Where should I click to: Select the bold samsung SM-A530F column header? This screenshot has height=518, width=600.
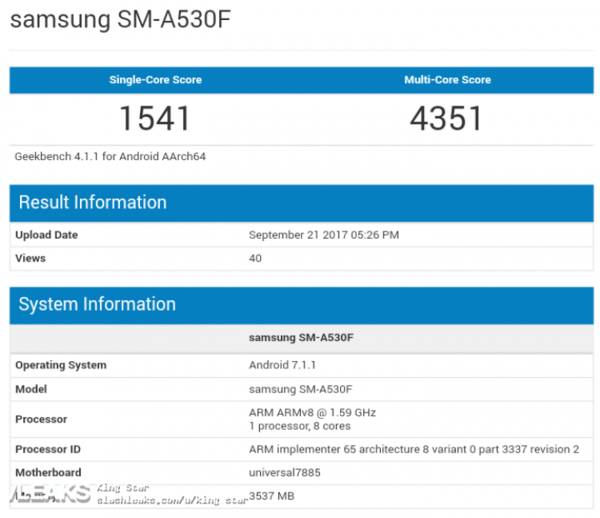301,338
